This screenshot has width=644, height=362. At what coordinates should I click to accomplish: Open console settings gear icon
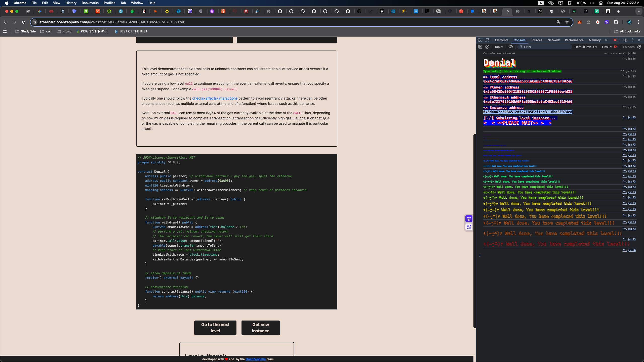click(x=639, y=47)
